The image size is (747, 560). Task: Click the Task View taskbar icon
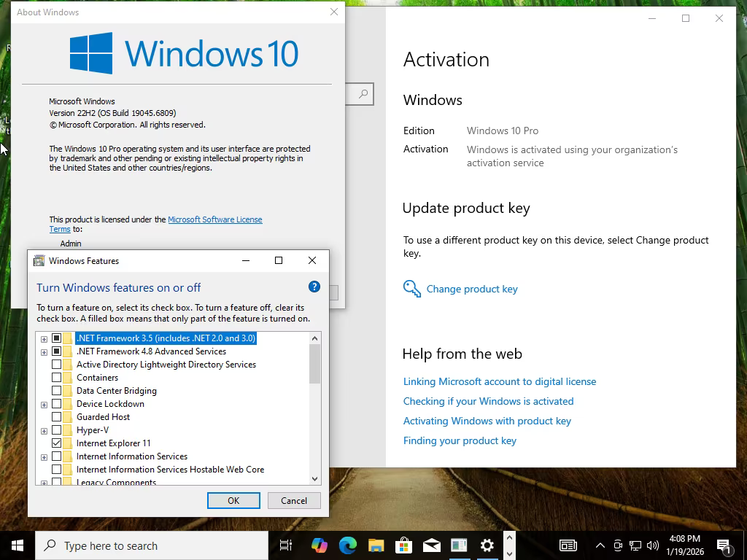click(286, 545)
